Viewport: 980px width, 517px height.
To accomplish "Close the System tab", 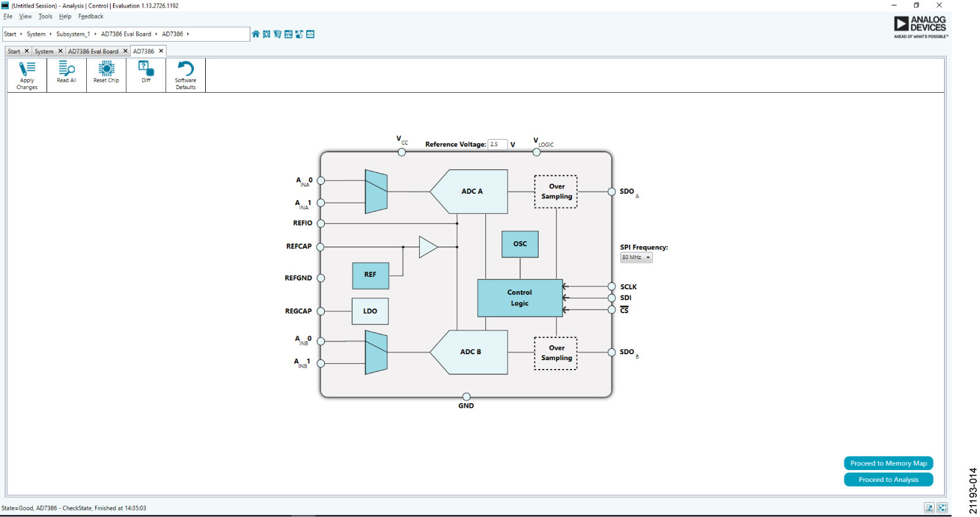I will pyautogui.click(x=60, y=51).
